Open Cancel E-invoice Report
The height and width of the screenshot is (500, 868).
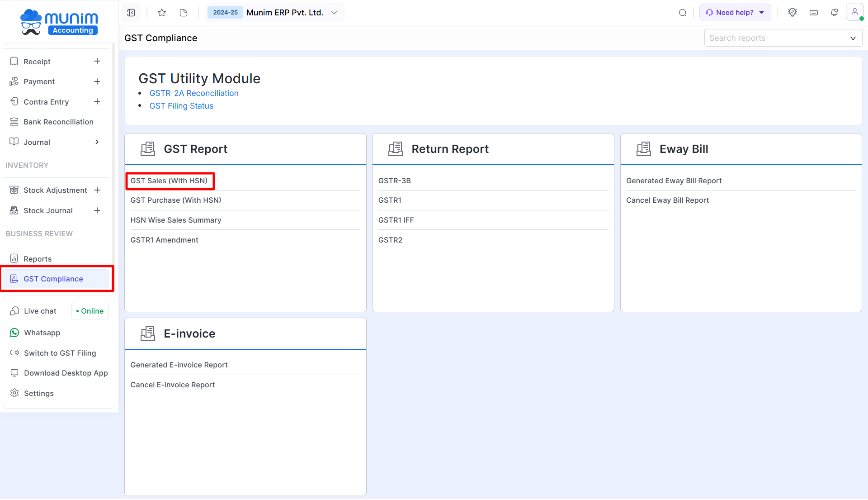pos(173,385)
